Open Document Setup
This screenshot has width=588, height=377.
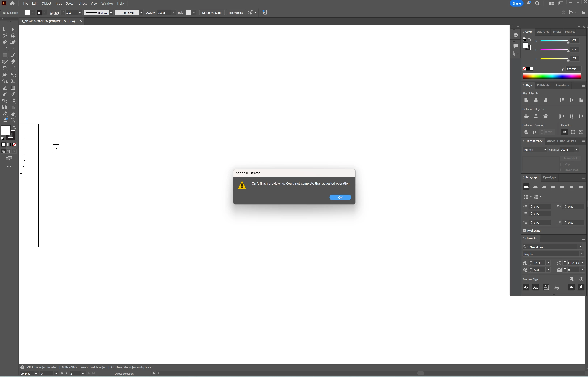(212, 13)
